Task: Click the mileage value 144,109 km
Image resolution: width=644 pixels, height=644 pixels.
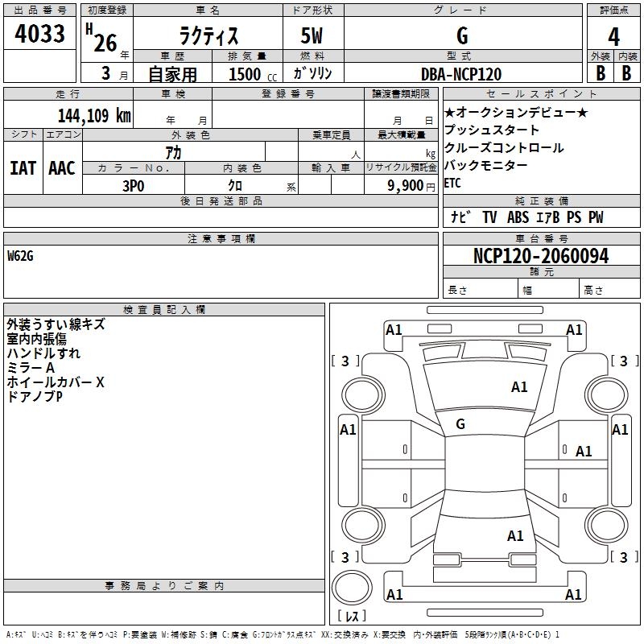Action: coord(94,116)
